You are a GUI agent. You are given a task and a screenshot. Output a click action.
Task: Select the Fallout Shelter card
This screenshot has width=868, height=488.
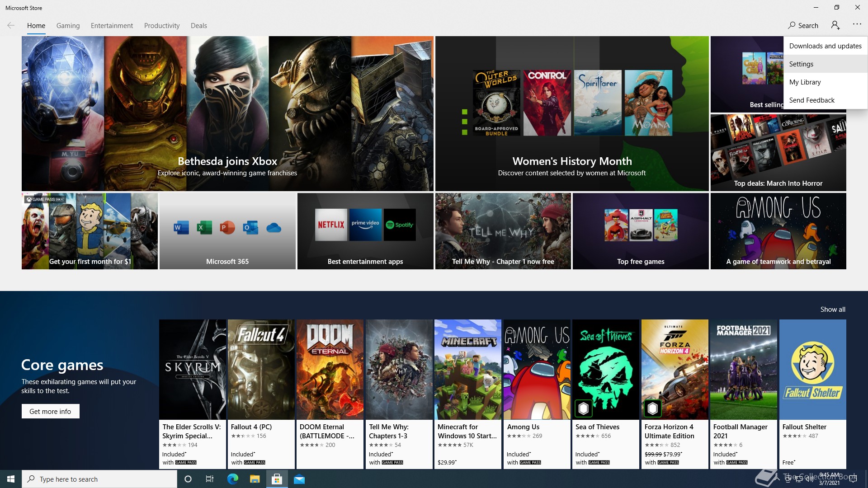(x=813, y=394)
